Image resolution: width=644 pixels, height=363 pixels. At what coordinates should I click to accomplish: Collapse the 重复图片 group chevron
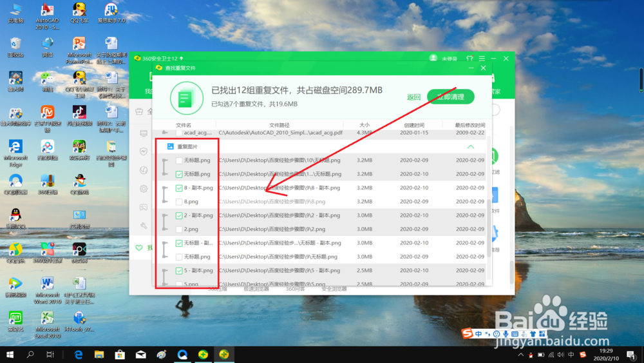click(471, 147)
